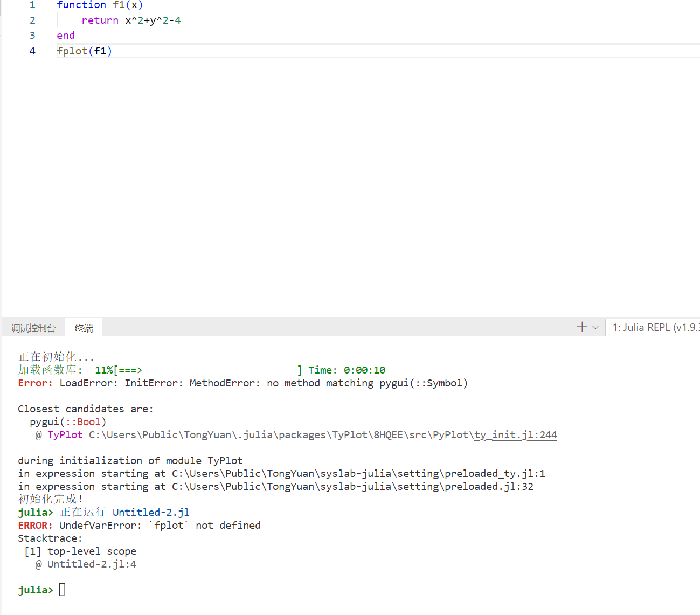Click the '初始化完成!' terminal line
This screenshot has width=700, height=615.
click(x=50, y=499)
